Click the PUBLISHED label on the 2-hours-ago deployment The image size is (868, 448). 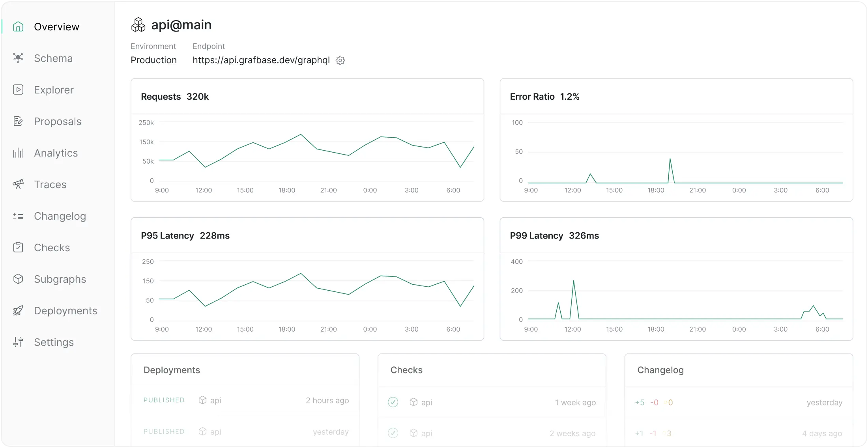click(x=164, y=400)
